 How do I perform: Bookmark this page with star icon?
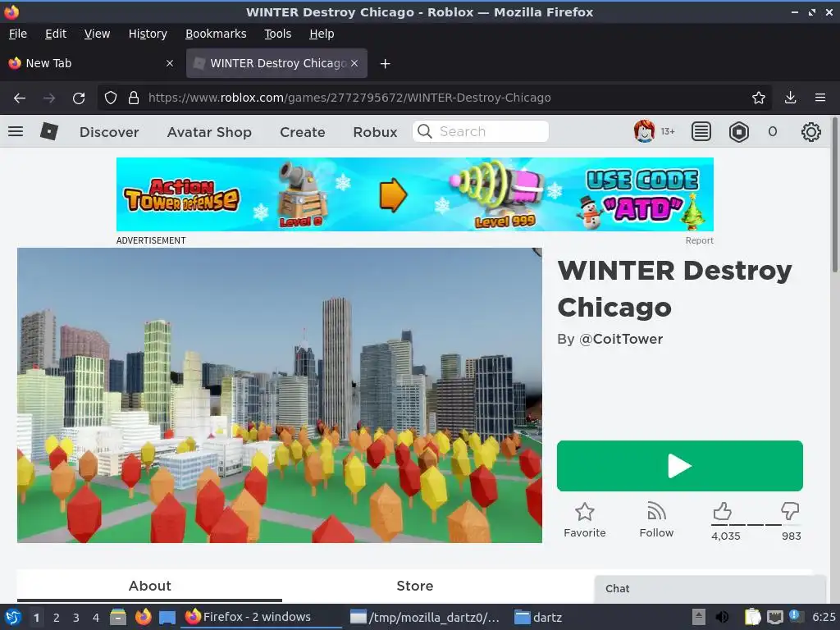(758, 98)
